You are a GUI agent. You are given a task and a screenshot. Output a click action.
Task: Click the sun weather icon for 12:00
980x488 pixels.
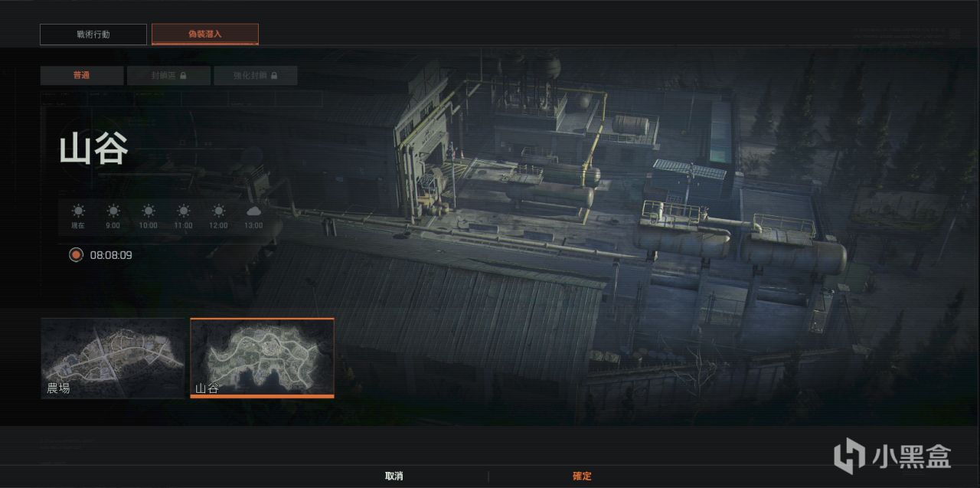click(x=219, y=211)
